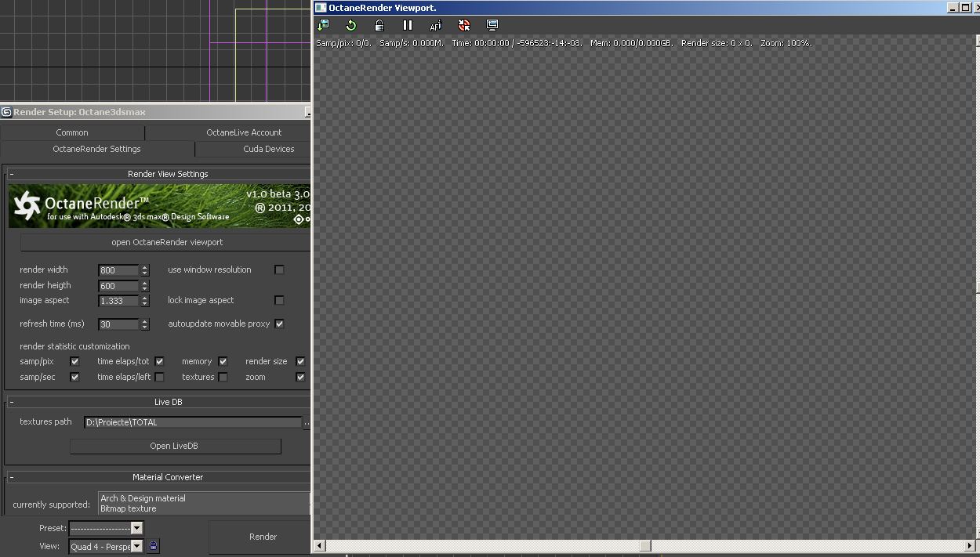Collapse the Live DB rollout
The width and height of the screenshot is (980, 557).
(160, 402)
